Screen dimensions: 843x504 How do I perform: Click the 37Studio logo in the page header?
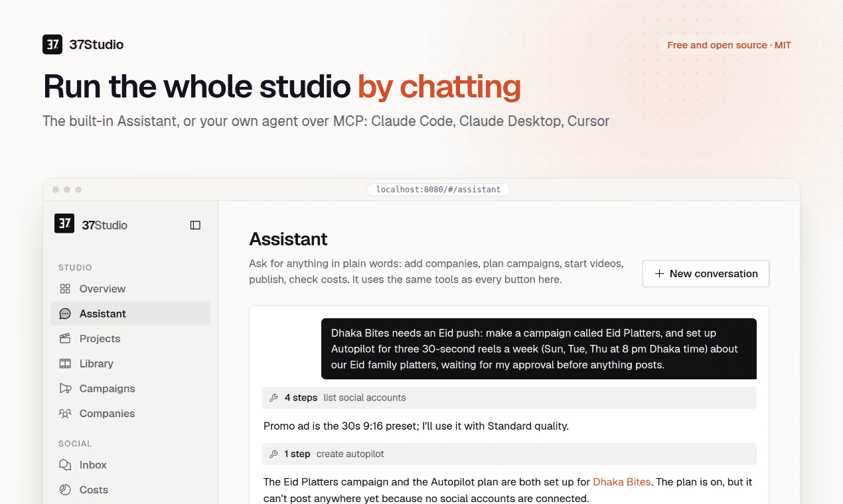point(83,44)
